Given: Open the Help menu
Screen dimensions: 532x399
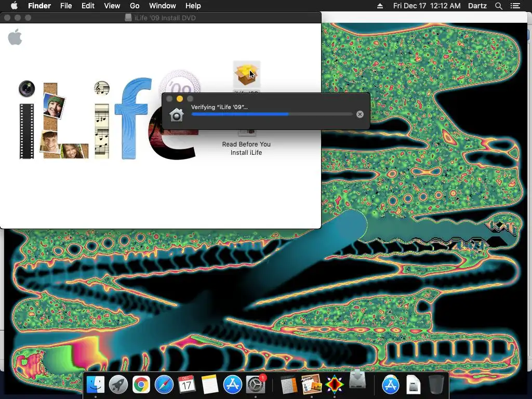Looking at the screenshot, I should 193,6.
